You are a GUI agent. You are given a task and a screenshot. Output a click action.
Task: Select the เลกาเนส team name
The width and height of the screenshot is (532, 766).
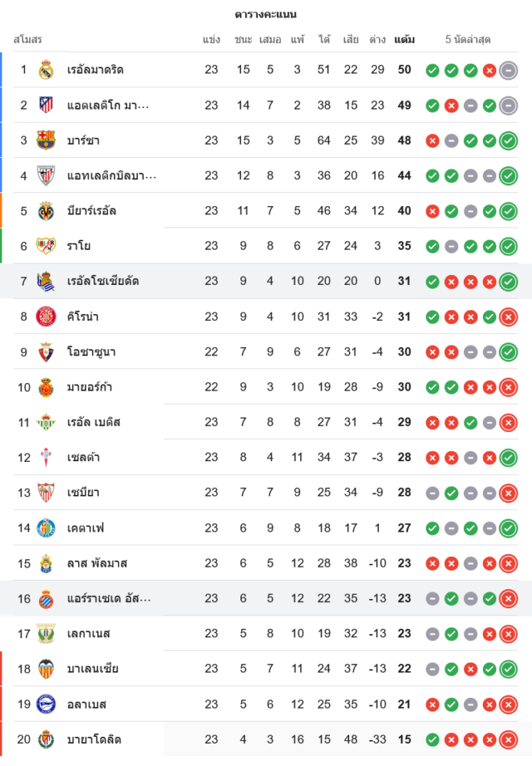click(89, 634)
